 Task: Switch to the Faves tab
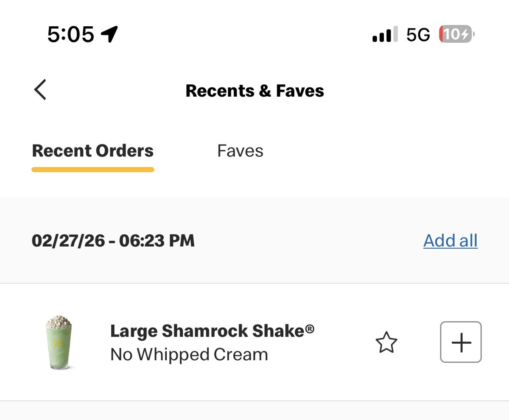[x=240, y=151]
